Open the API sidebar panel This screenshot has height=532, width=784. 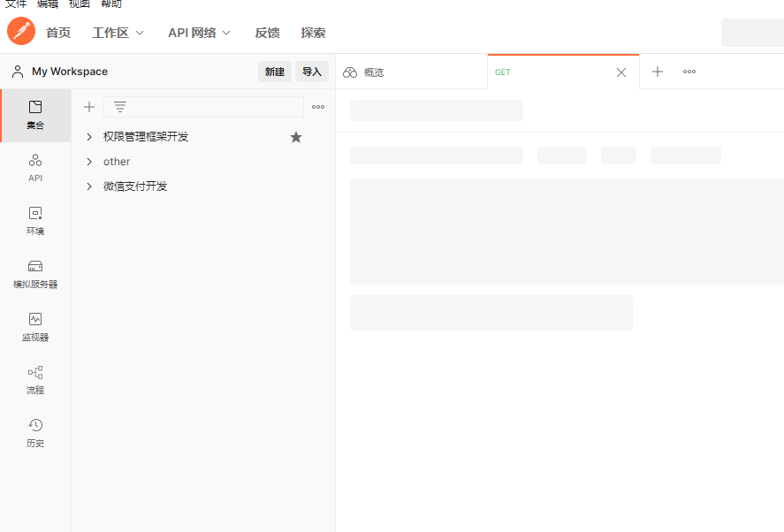pyautogui.click(x=35, y=168)
